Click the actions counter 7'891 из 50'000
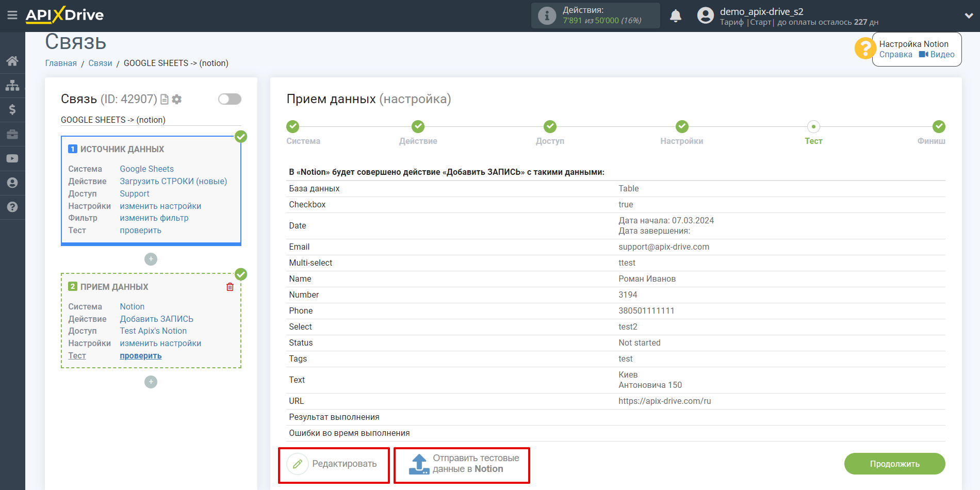Screen dimensions: 980x490 [602, 21]
